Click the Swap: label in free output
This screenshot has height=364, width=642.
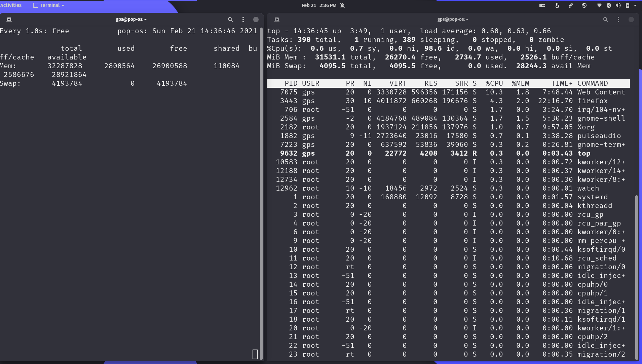(10, 83)
